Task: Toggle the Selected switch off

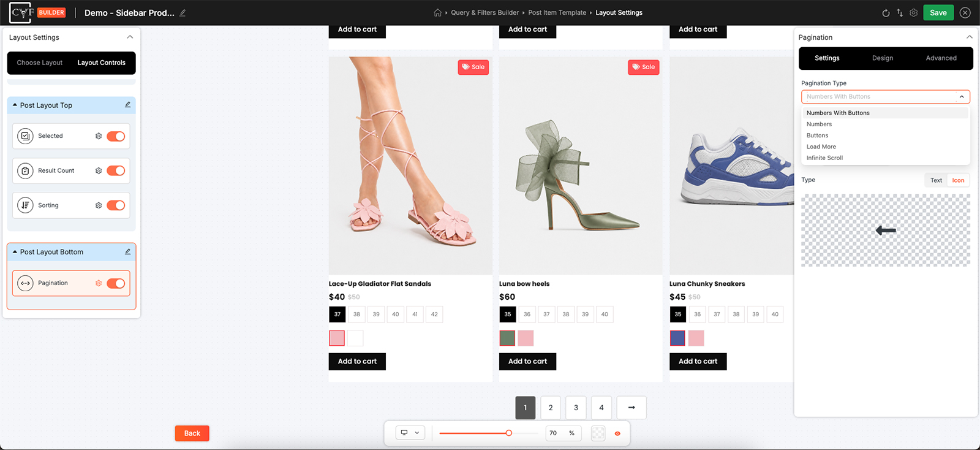Action: [116, 136]
